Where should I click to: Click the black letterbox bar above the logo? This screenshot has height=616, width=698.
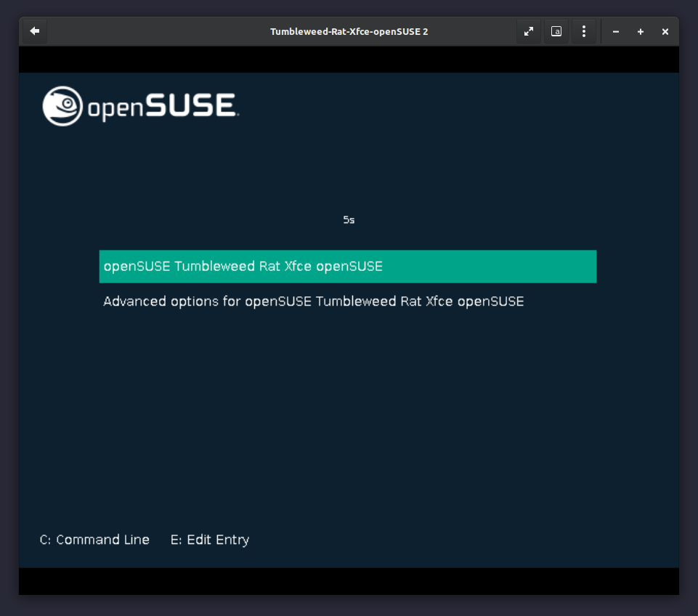click(349, 60)
